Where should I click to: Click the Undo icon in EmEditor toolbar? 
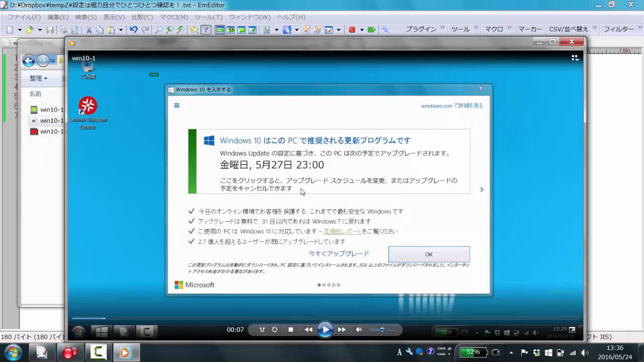pyautogui.click(x=133, y=30)
